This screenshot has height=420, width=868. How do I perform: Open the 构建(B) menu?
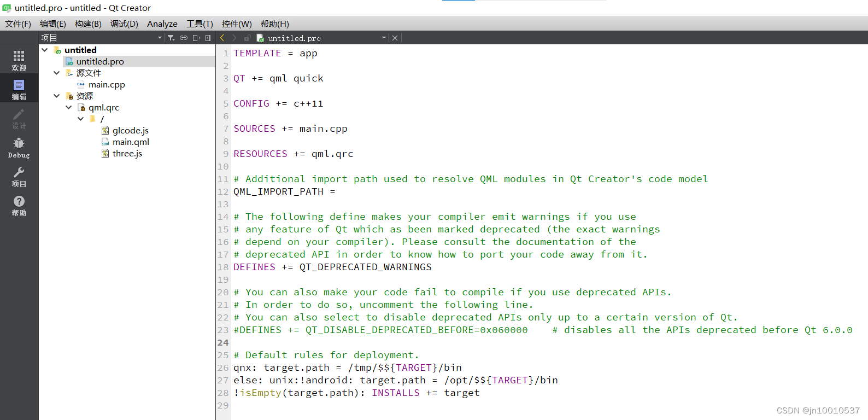(88, 24)
